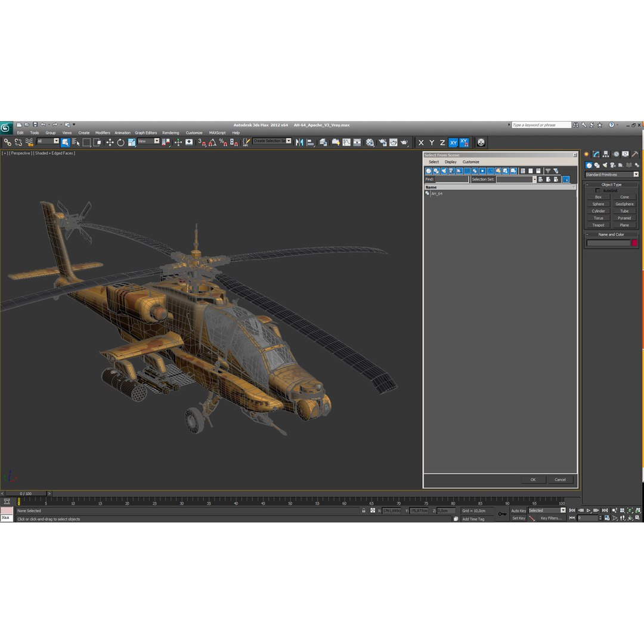Open the Display command panel tab

[x=625, y=154]
